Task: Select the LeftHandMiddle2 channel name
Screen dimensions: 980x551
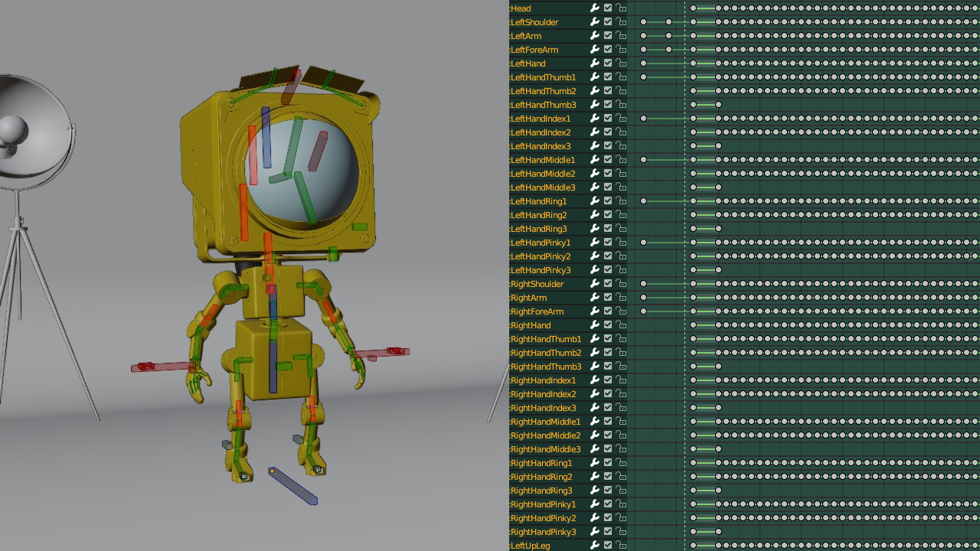Action: pyautogui.click(x=543, y=174)
